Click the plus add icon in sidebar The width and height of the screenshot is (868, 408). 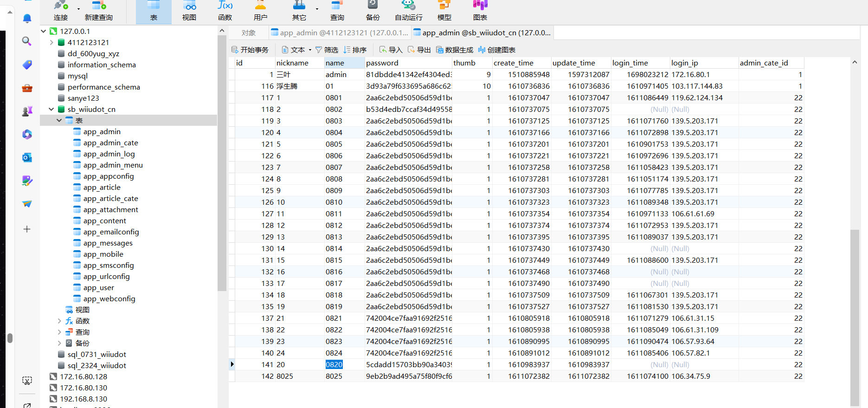click(x=27, y=229)
